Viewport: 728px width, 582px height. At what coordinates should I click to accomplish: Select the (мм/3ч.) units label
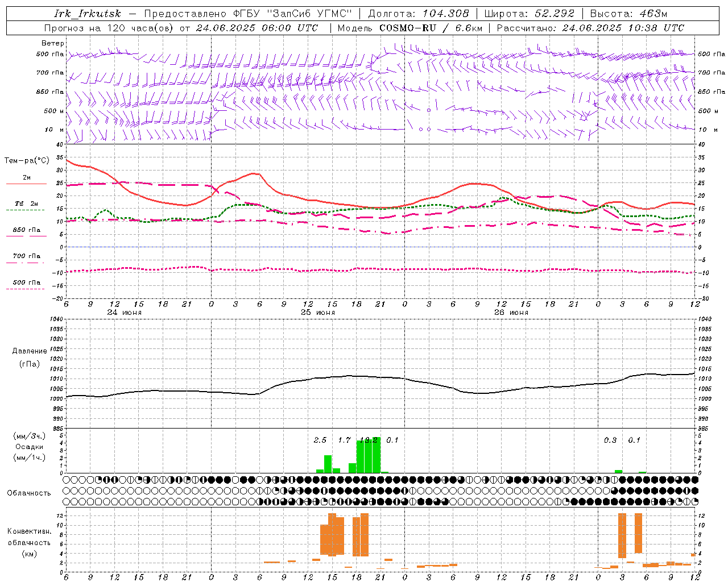click(30, 436)
